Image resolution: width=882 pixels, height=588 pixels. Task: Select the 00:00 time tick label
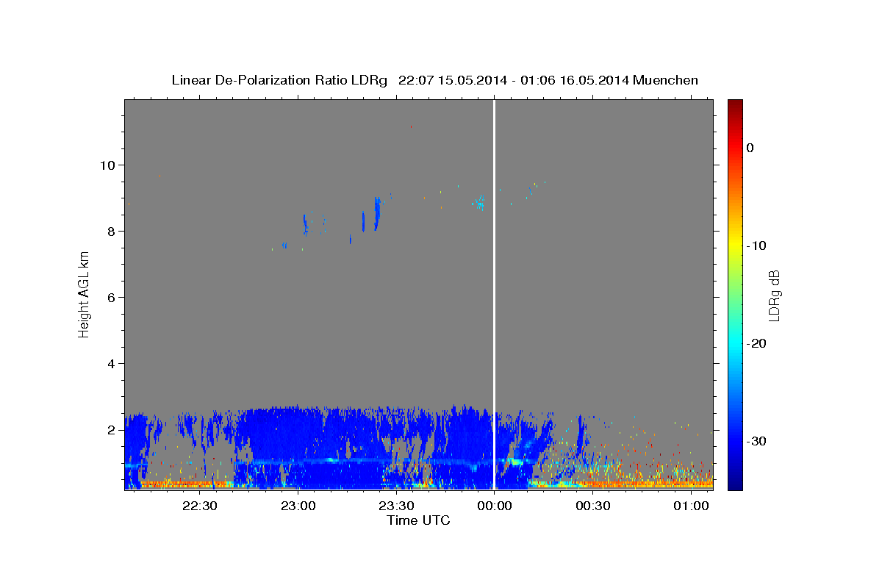coord(495,506)
